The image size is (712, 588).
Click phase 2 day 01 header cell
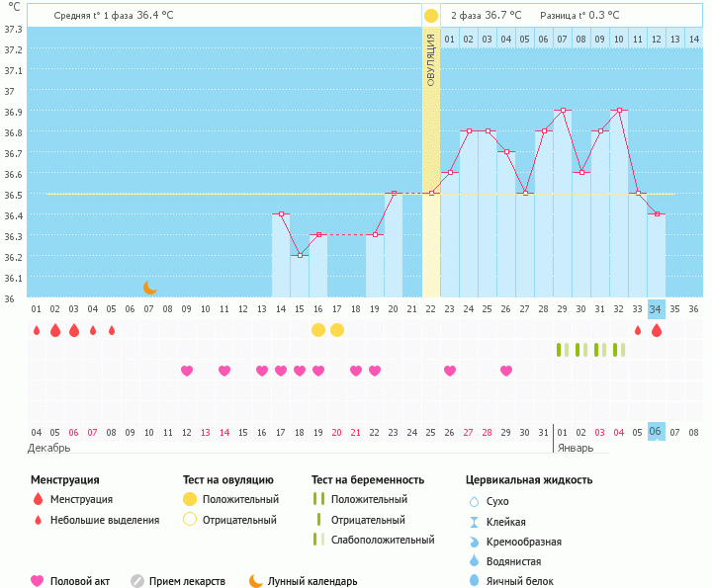(x=450, y=39)
